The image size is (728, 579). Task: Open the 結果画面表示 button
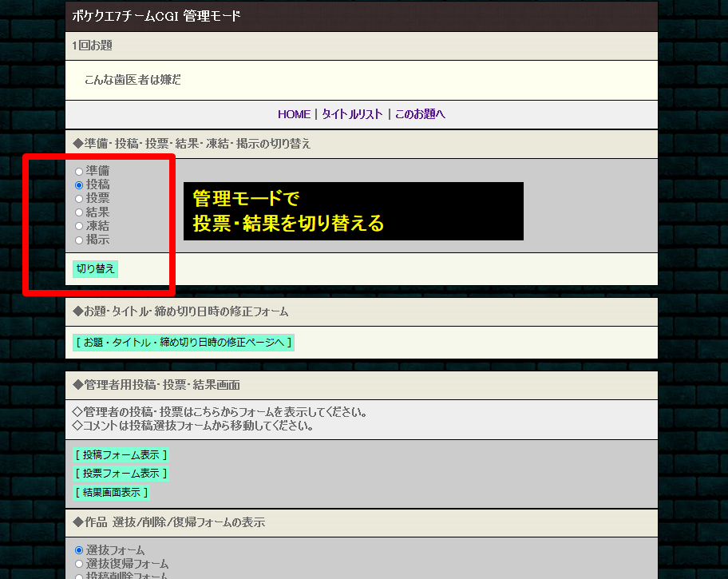click(x=112, y=493)
